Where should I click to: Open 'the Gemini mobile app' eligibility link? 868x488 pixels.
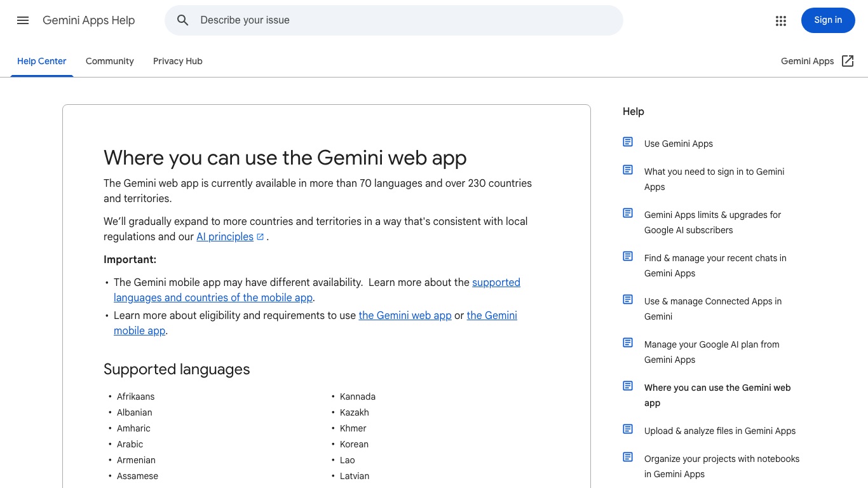(315, 323)
